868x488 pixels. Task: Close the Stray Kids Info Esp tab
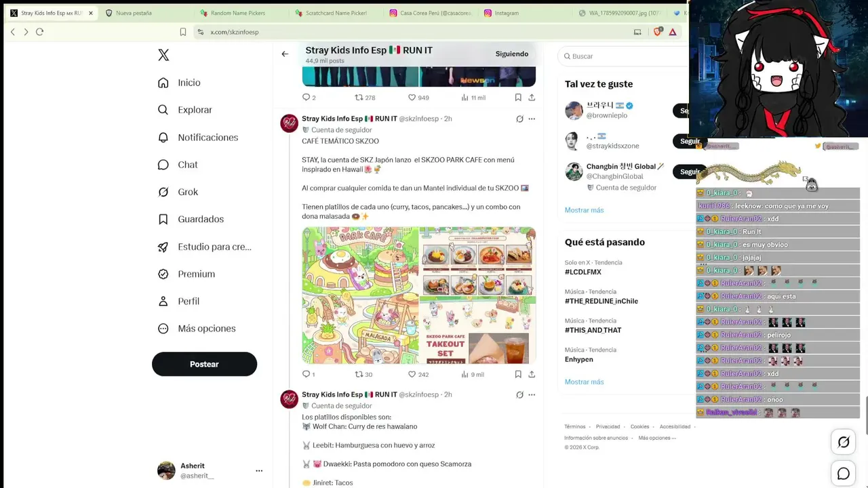[x=91, y=13]
